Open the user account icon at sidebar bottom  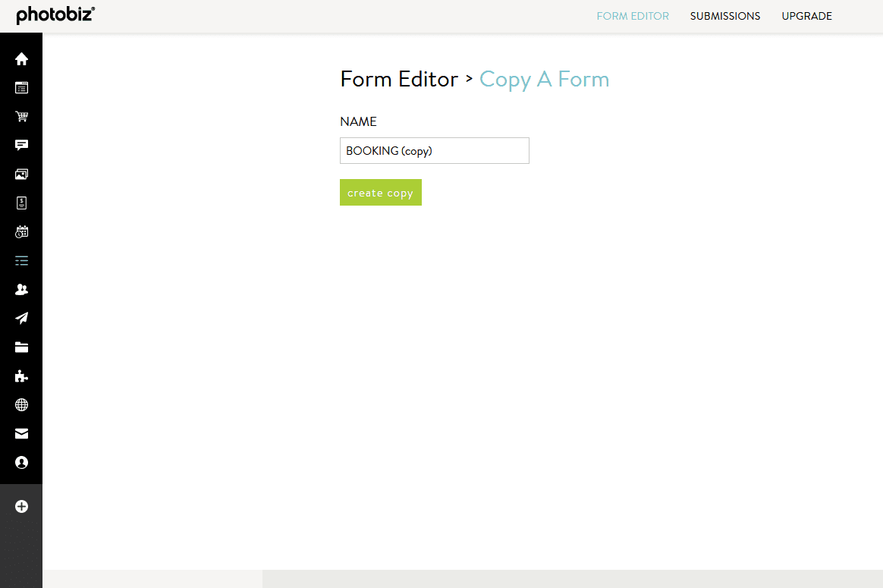tap(21, 462)
